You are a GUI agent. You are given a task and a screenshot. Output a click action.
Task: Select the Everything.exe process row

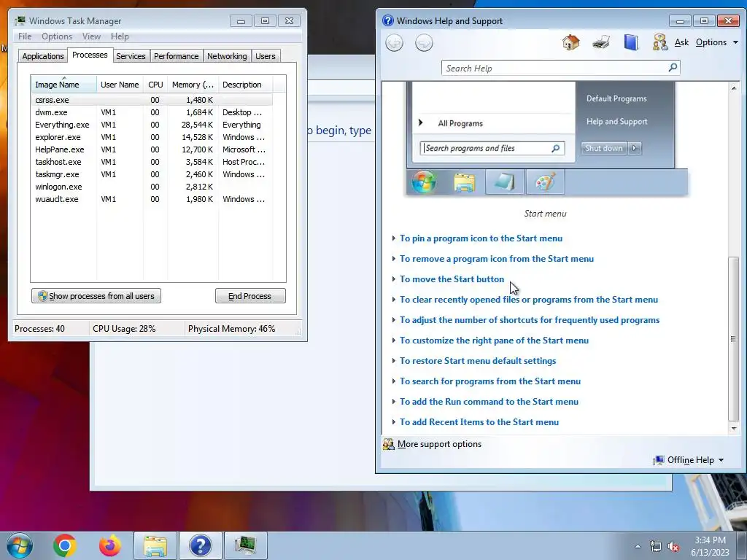point(152,125)
